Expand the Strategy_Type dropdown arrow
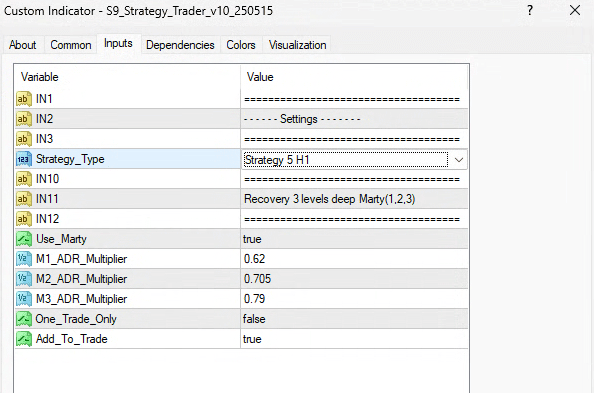Viewport: 594px width, 393px height. point(458,160)
